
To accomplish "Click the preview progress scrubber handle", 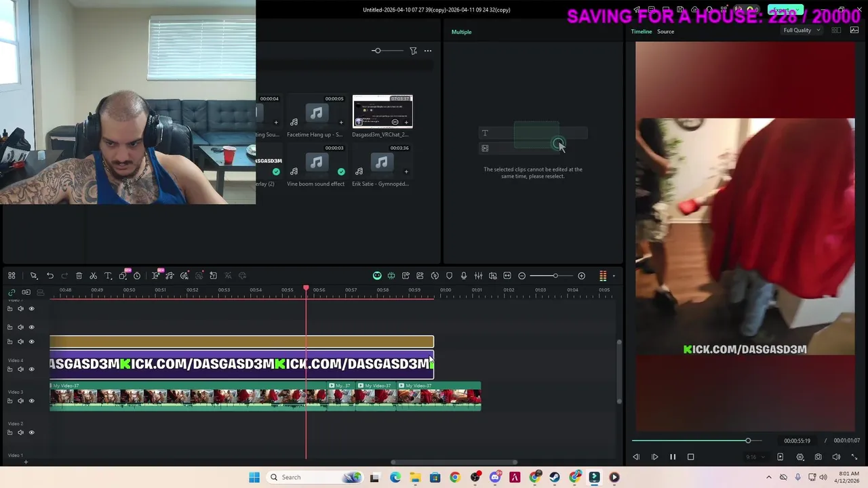I will tap(748, 441).
